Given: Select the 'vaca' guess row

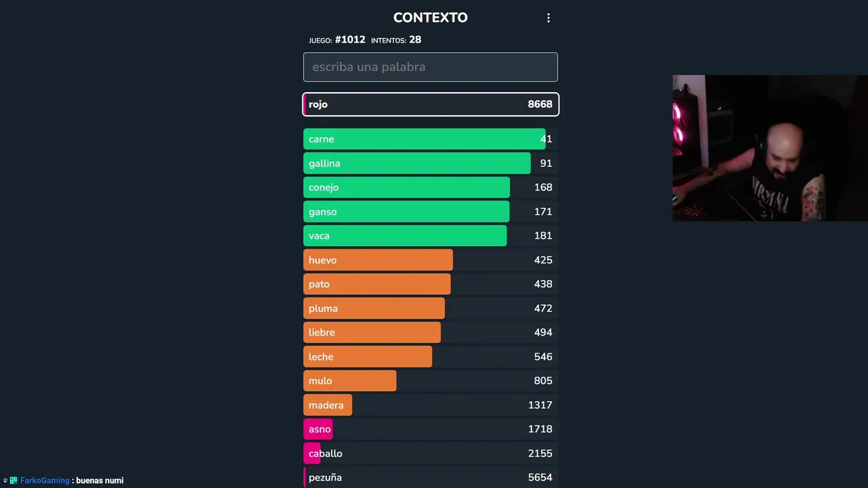Looking at the screenshot, I should coord(430,236).
